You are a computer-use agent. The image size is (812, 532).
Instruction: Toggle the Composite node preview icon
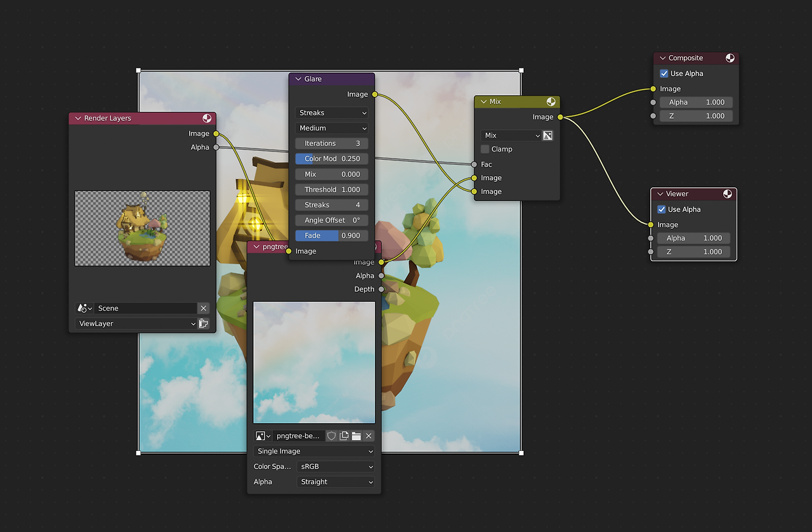(730, 58)
